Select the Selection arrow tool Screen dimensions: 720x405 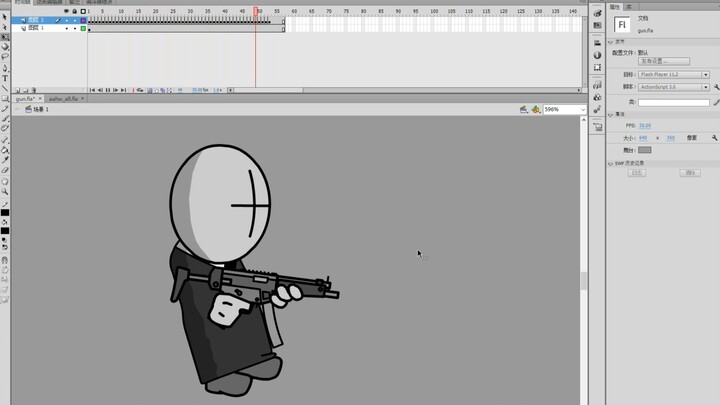[x=5, y=17]
